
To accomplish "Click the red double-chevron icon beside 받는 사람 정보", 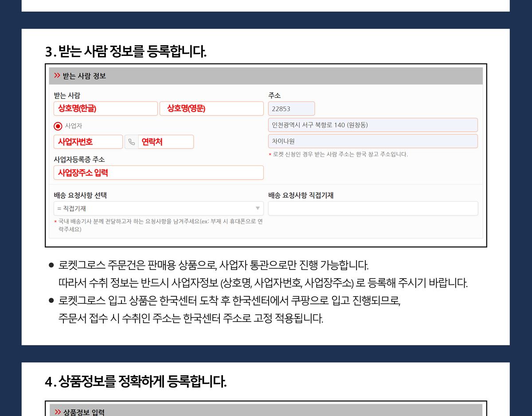I will [x=57, y=76].
